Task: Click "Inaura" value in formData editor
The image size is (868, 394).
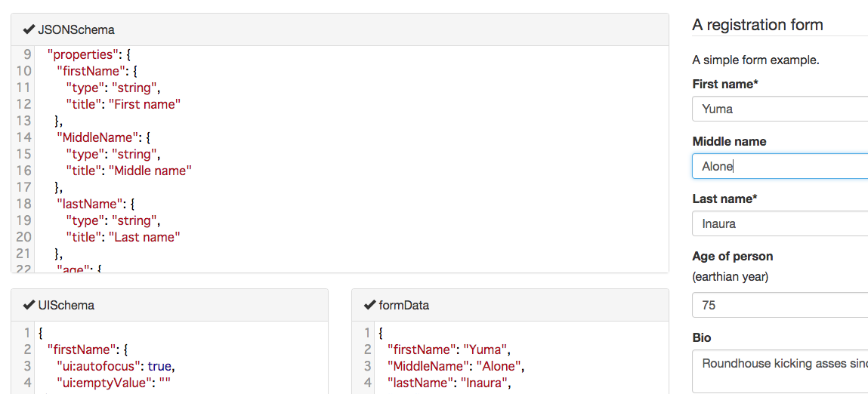Action: (483, 383)
